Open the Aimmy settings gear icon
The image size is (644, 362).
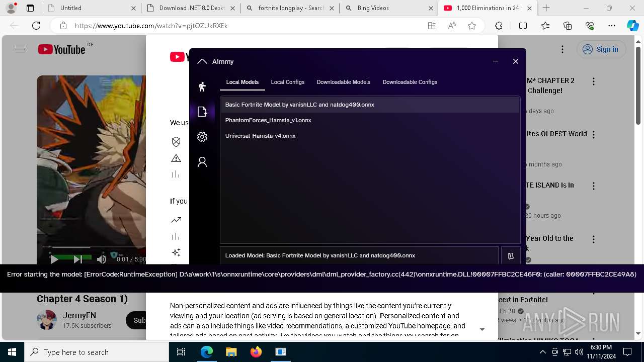202,137
